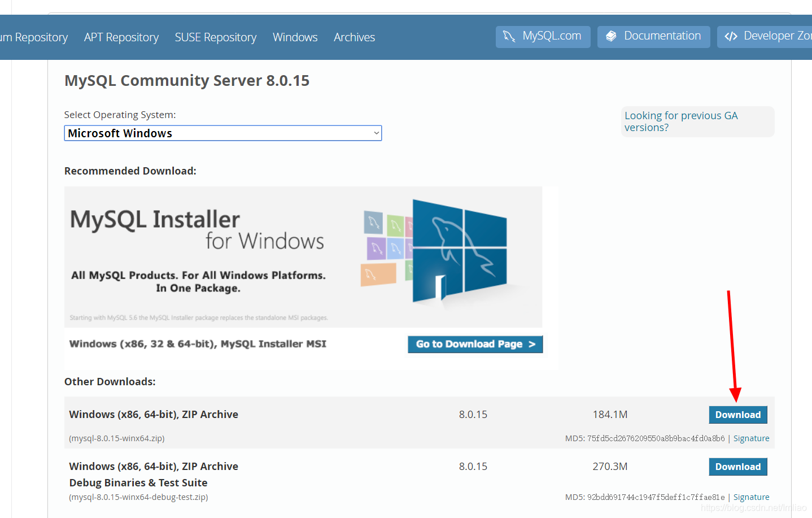812x518 pixels.
Task: Open the Developer Zone link
Action: pyautogui.click(x=765, y=37)
